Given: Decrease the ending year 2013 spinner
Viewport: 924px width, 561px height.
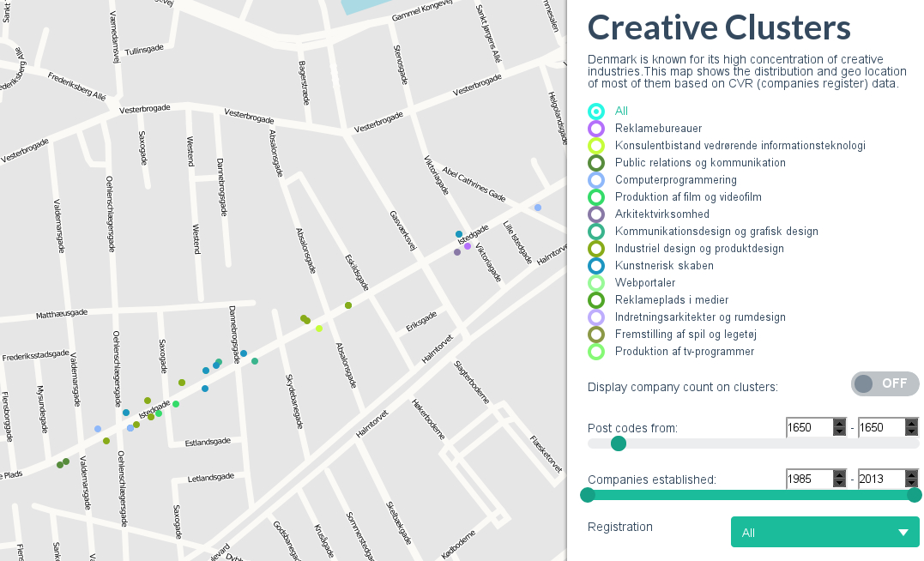Looking at the screenshot, I should [912, 484].
